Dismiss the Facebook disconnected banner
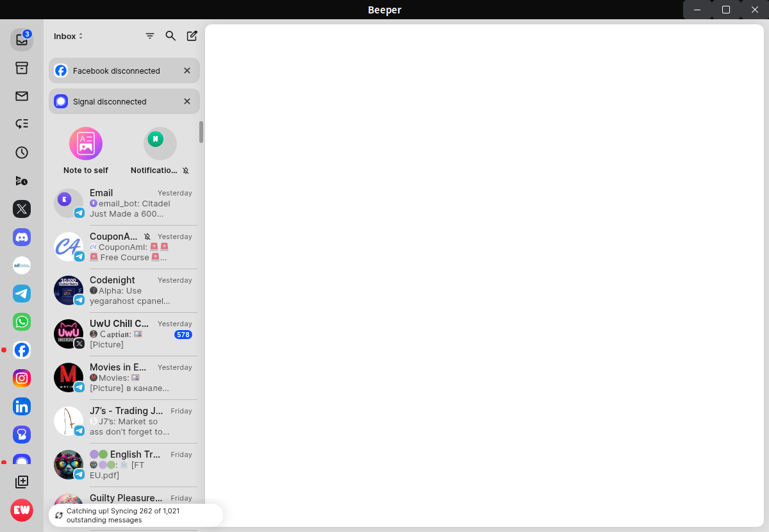Image resolution: width=769 pixels, height=532 pixels. point(187,71)
